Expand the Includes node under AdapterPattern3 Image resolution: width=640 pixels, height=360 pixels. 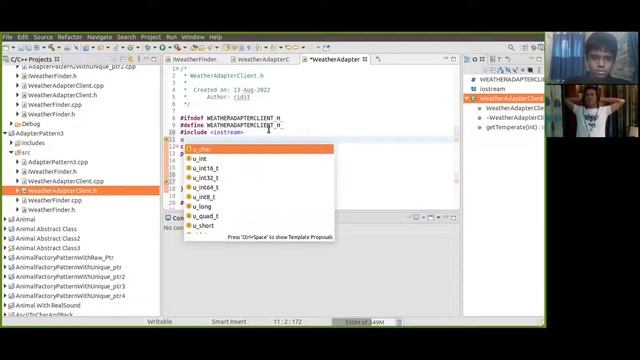11,143
